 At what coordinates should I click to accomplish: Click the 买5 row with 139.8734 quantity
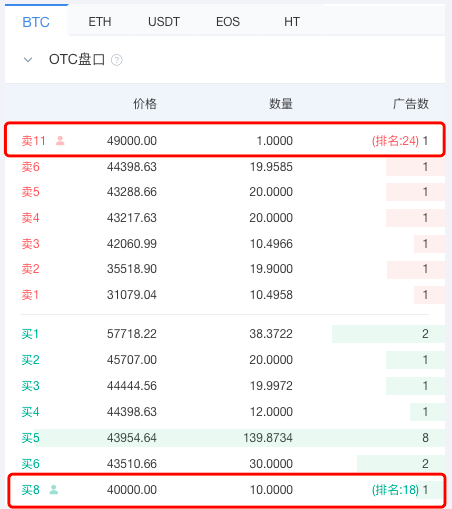pyautogui.click(x=225, y=438)
